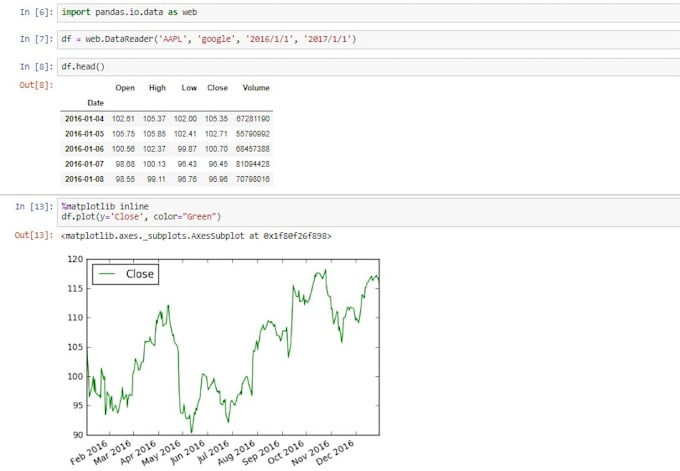This screenshot has width=680, height=471.
Task: Click the Aug 2016 x-axis label
Action: click(x=236, y=453)
